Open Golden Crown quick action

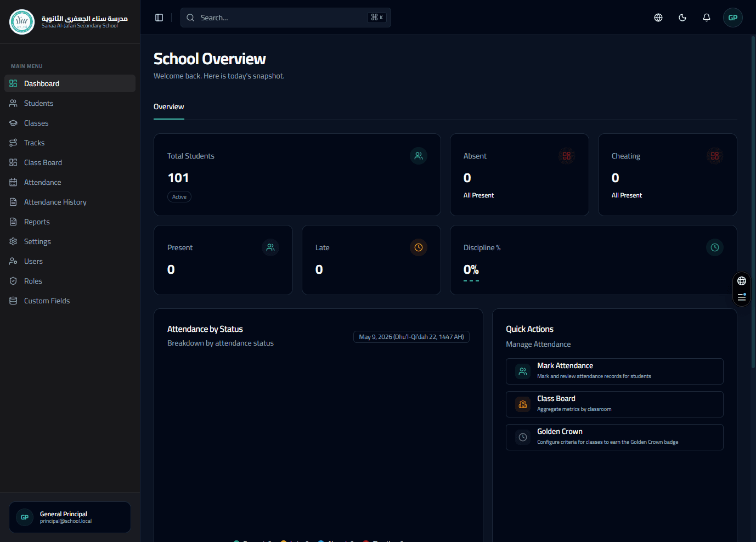click(614, 437)
